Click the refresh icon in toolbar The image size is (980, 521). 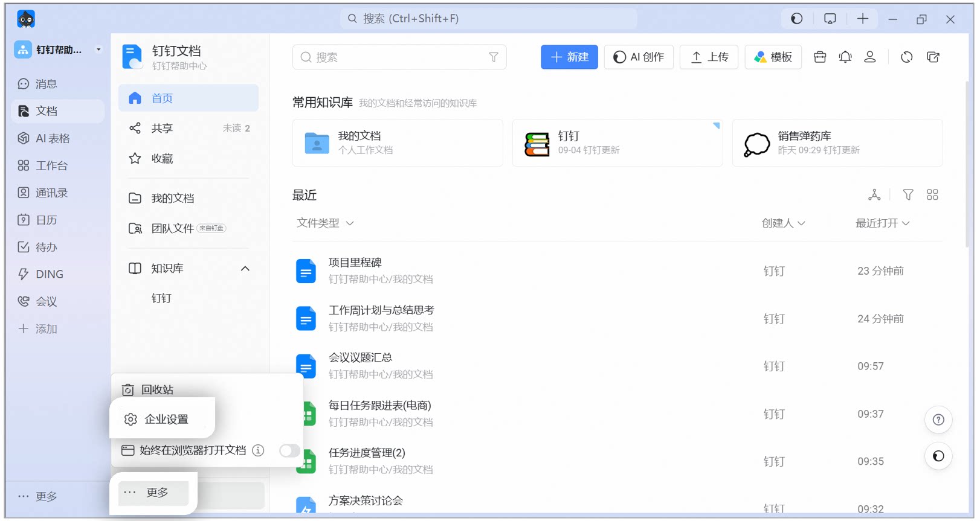(x=906, y=57)
